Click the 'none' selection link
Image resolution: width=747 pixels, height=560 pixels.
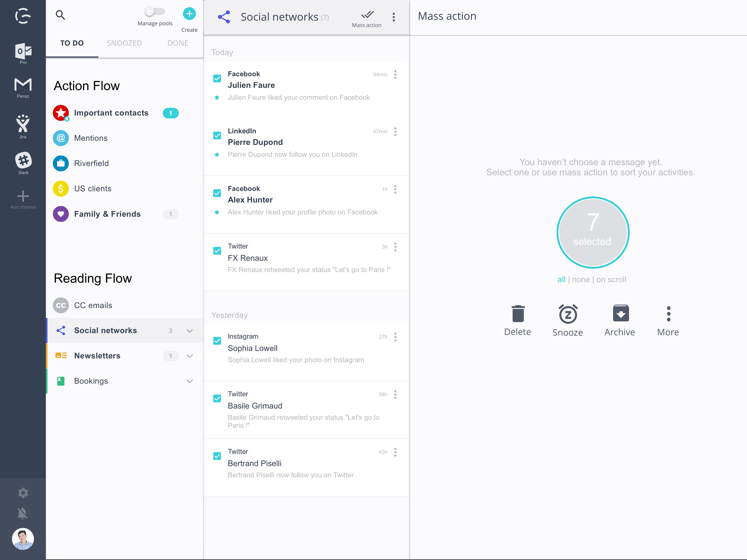[x=581, y=279]
